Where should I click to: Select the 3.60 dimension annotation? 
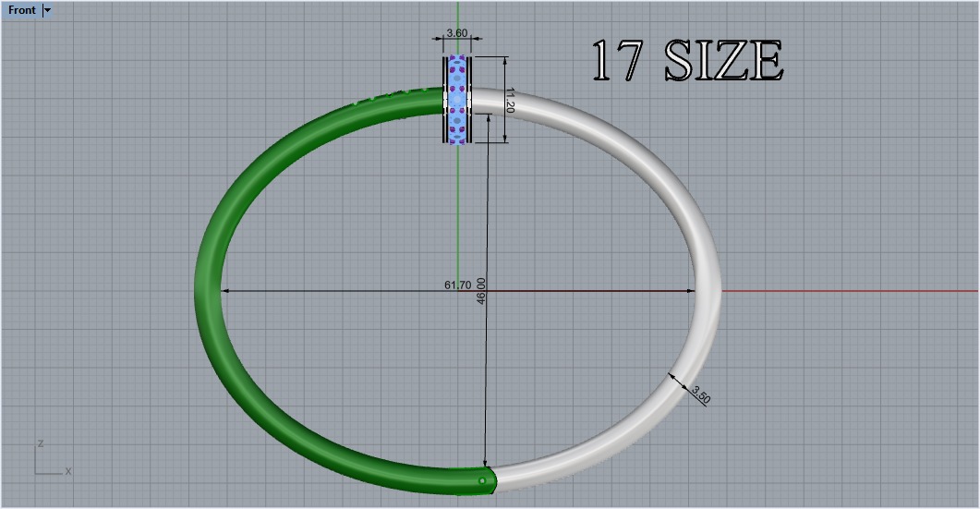[457, 33]
